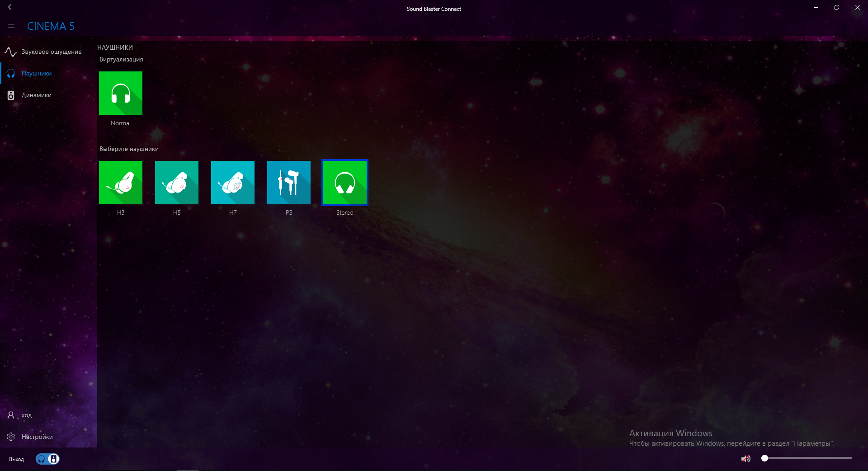Click the Виртуализация section label
Image resolution: width=868 pixels, height=471 pixels.
121,59
